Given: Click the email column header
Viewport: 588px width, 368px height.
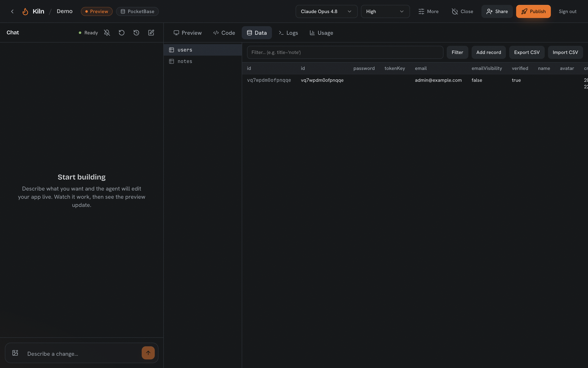Looking at the screenshot, I should pyautogui.click(x=421, y=68).
